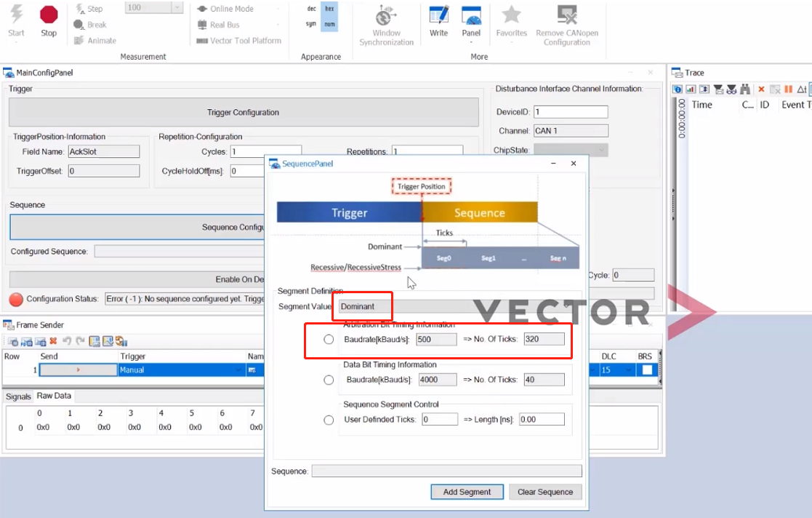The height and width of the screenshot is (518, 812).
Task: Click the Step icon in Measurement group
Action: pyautogui.click(x=80, y=8)
